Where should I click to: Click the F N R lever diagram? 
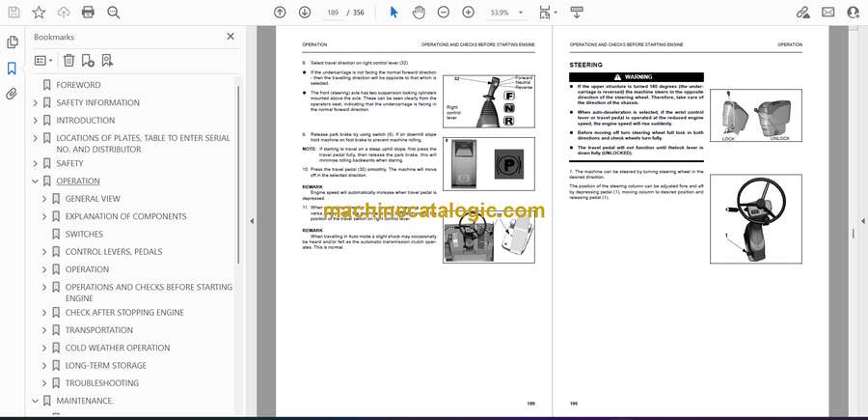[489, 100]
